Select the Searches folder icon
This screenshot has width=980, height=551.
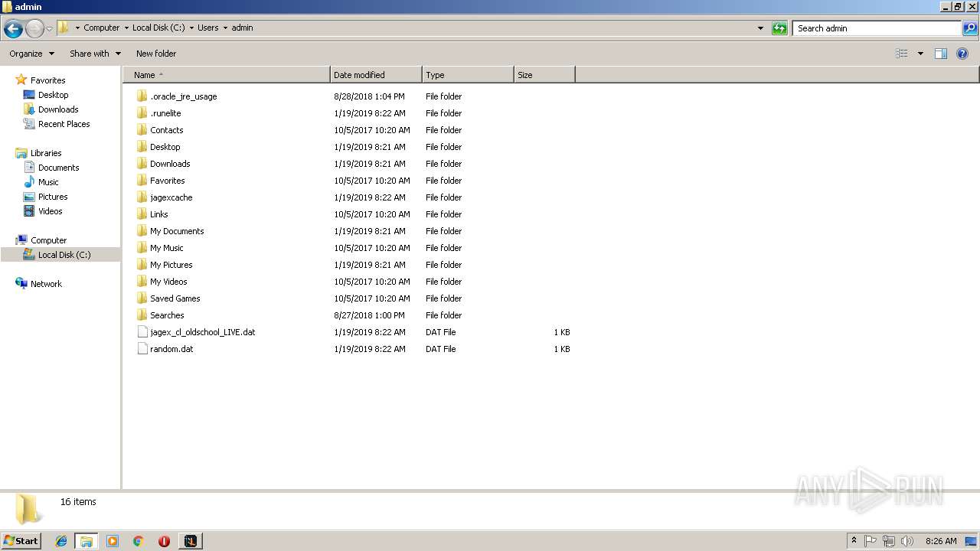point(142,315)
